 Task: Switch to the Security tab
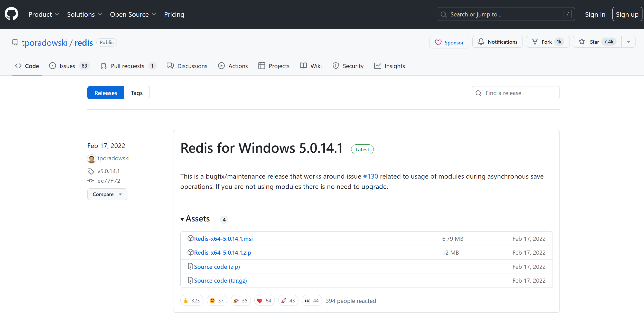[x=348, y=66]
